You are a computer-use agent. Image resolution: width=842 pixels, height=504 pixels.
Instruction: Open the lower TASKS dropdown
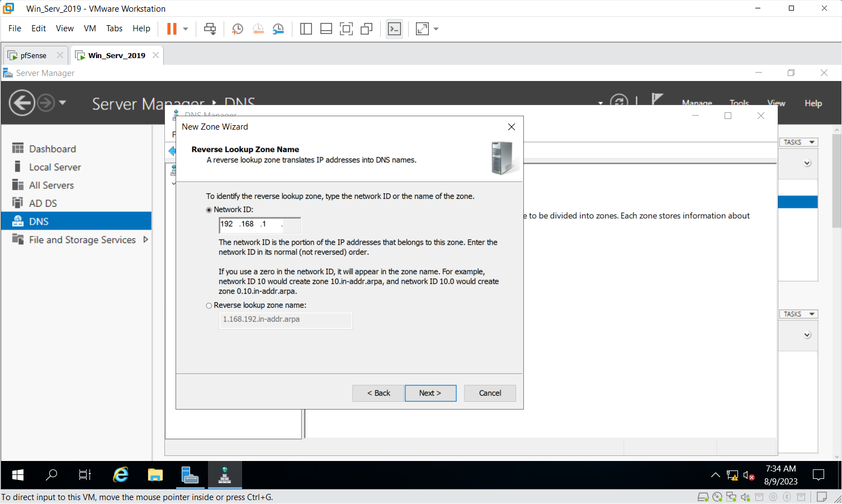pos(798,314)
